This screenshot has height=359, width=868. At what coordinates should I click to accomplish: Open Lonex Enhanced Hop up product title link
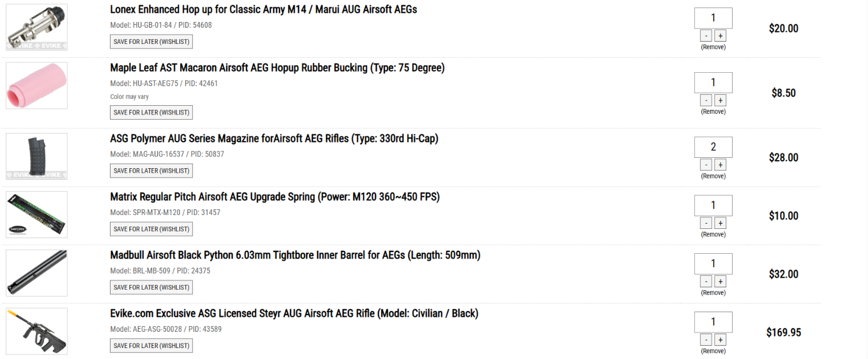tap(263, 10)
